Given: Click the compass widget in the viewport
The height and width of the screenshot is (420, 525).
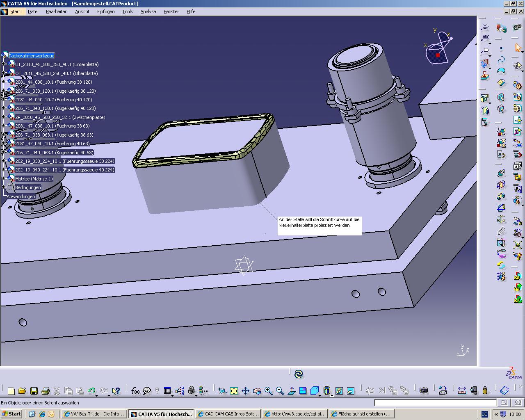Looking at the screenshot, I should pyautogui.click(x=438, y=47).
